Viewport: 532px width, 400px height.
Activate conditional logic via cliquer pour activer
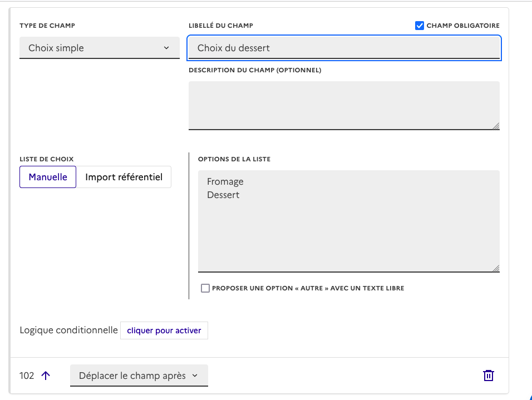[x=164, y=330]
